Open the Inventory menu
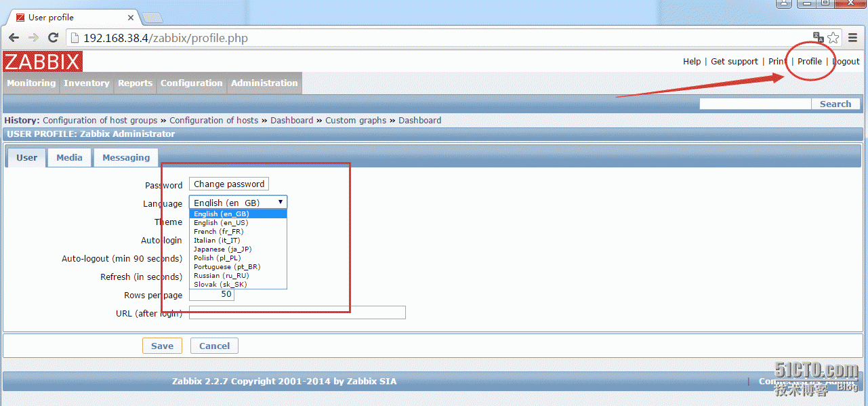The width and height of the screenshot is (868, 406). (x=86, y=83)
